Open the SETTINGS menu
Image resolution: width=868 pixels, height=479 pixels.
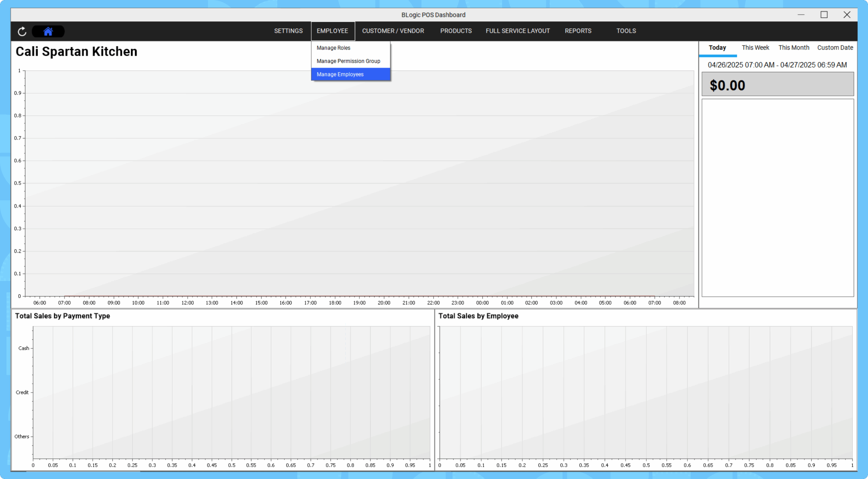click(288, 31)
